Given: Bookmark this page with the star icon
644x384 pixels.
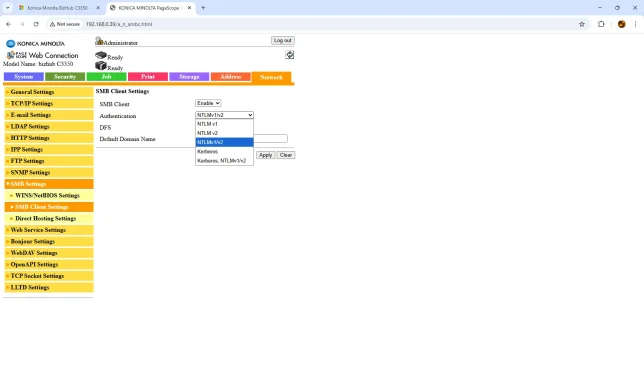Looking at the screenshot, I should pyautogui.click(x=582, y=24).
